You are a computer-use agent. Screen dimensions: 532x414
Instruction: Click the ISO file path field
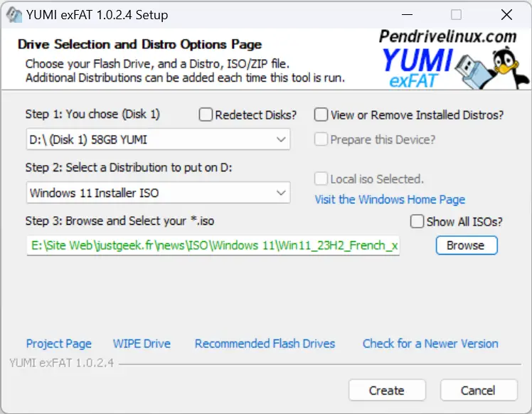(213, 245)
